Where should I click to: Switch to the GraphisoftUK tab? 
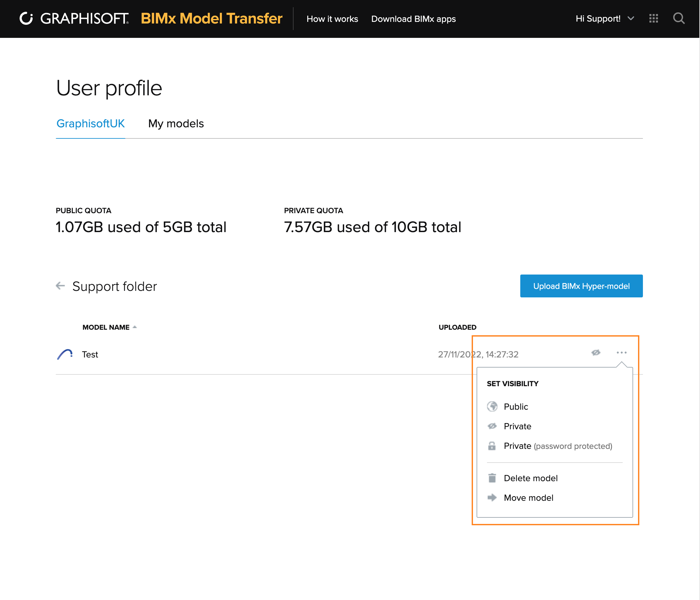91,124
